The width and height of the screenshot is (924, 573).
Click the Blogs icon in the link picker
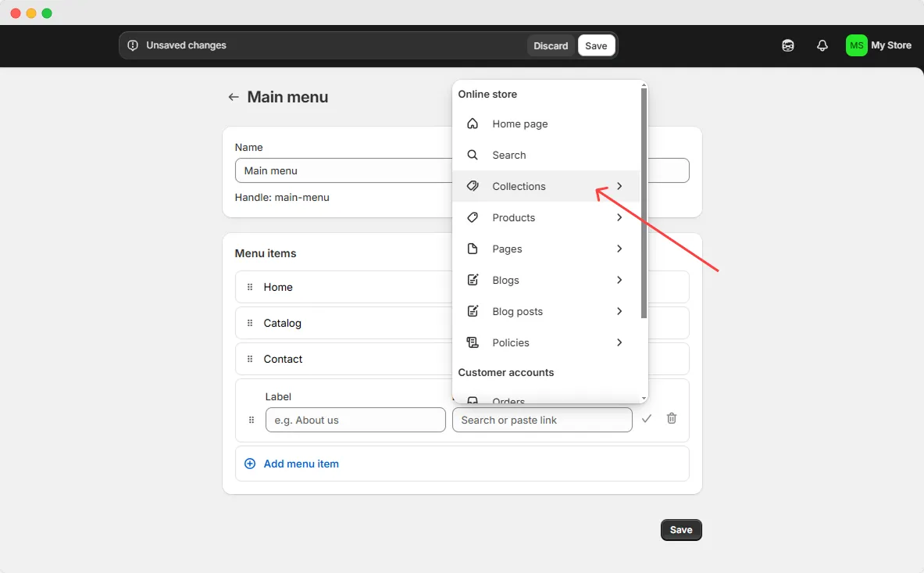coord(473,280)
